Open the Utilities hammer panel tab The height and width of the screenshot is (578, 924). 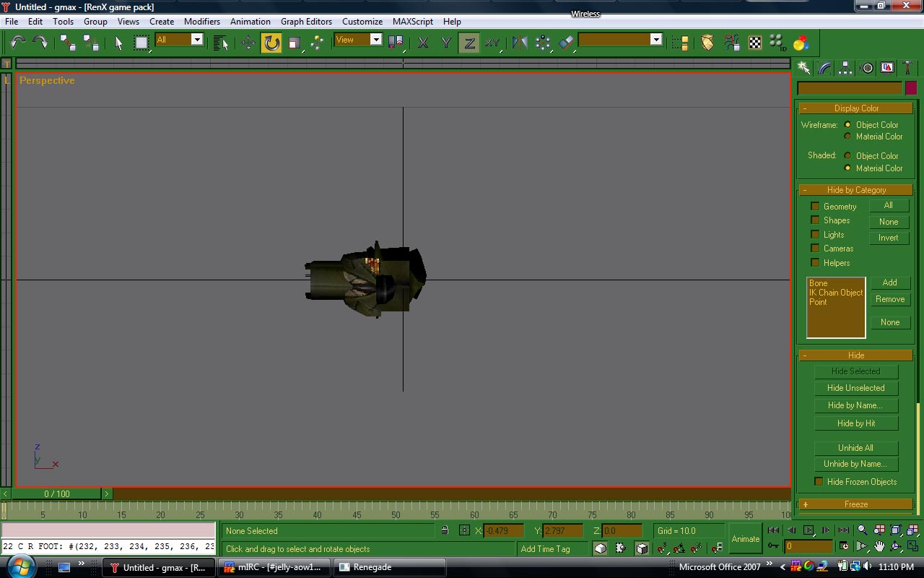[908, 68]
